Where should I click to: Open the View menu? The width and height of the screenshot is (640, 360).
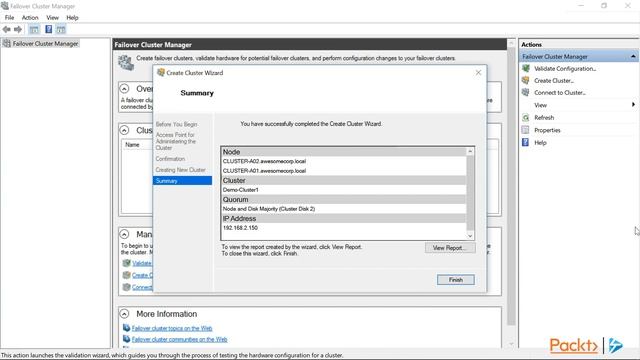point(52,18)
